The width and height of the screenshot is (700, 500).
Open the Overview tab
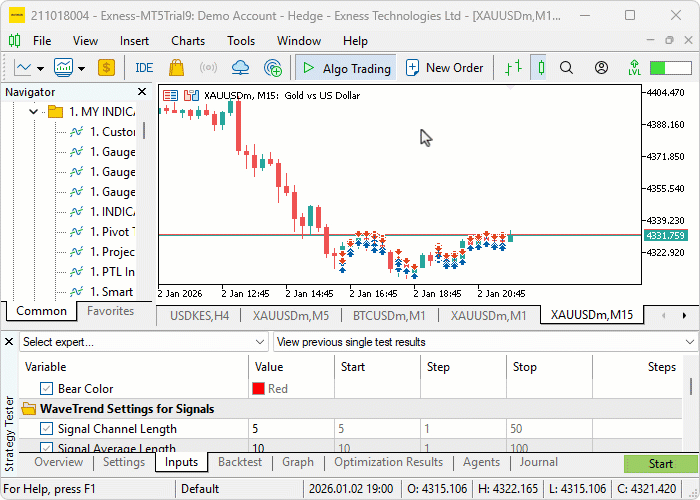58,462
